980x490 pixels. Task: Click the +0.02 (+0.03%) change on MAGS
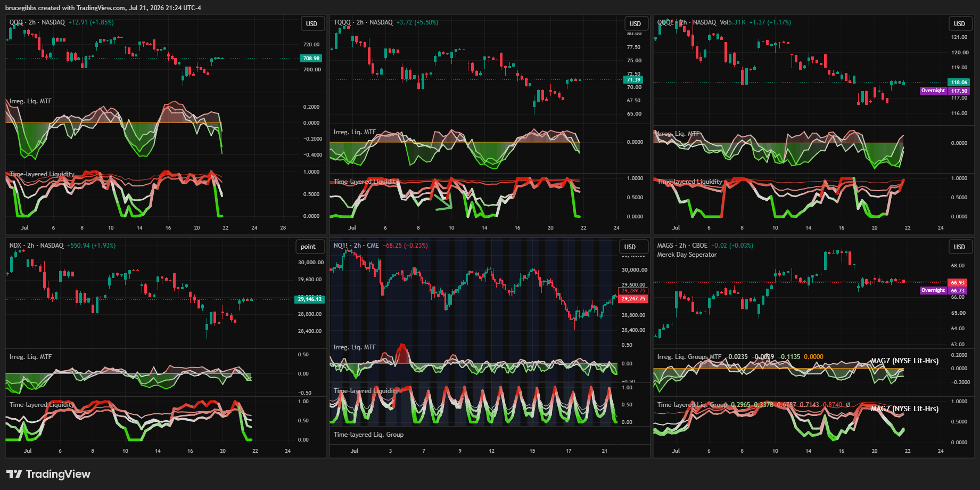(x=732, y=246)
